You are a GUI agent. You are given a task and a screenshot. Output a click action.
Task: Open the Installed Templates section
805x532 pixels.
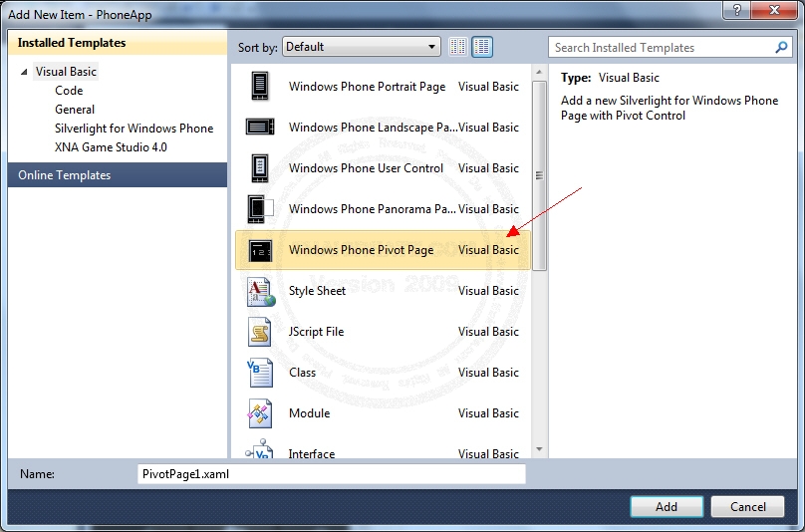coord(118,43)
